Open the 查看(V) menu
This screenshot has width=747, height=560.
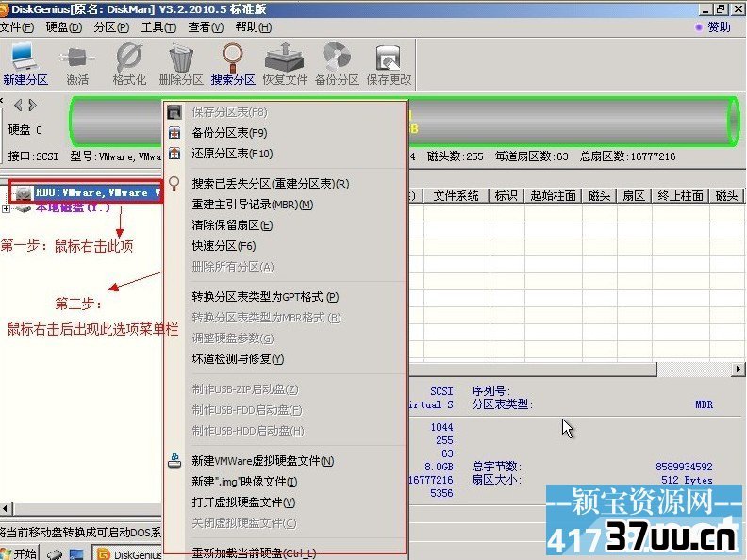pos(206,27)
